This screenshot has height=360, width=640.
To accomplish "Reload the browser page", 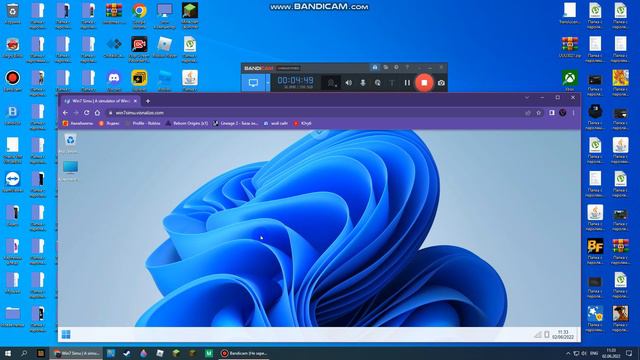I will pos(87,113).
